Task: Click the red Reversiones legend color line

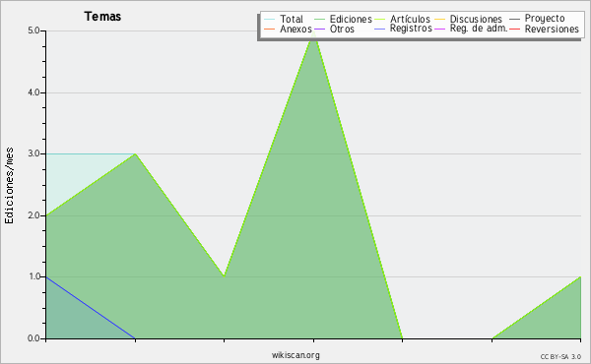Action: [514, 29]
